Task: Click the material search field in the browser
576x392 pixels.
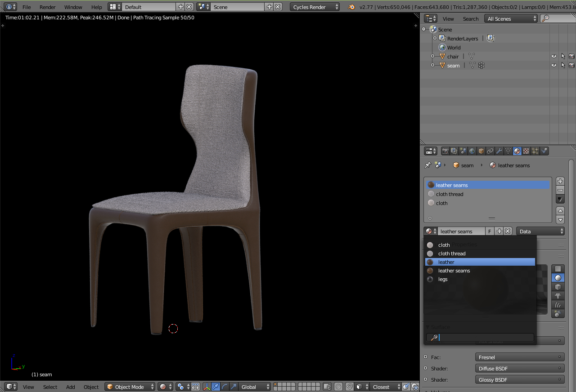Action: [479, 337]
